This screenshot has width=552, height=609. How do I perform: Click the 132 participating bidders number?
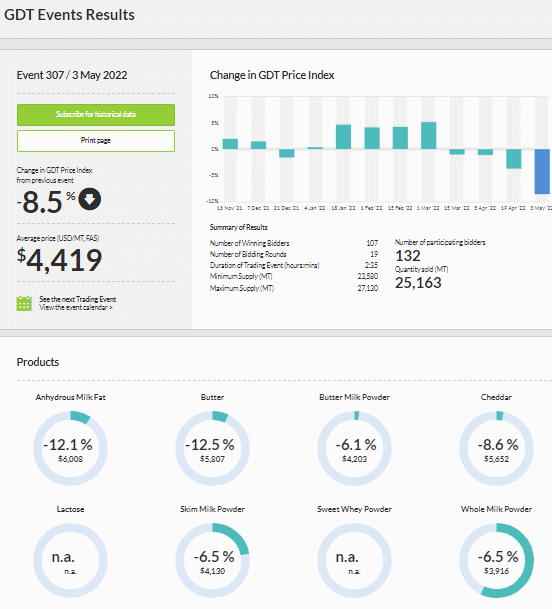(408, 256)
